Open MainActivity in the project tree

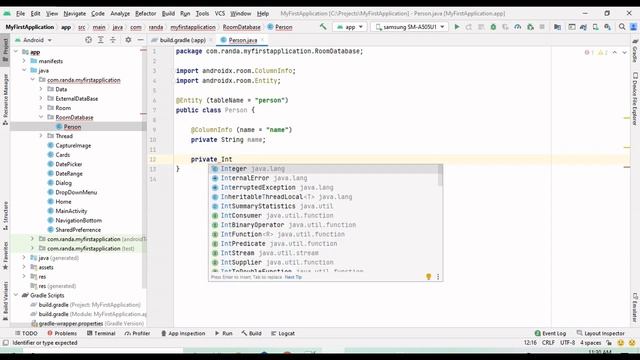click(x=71, y=211)
